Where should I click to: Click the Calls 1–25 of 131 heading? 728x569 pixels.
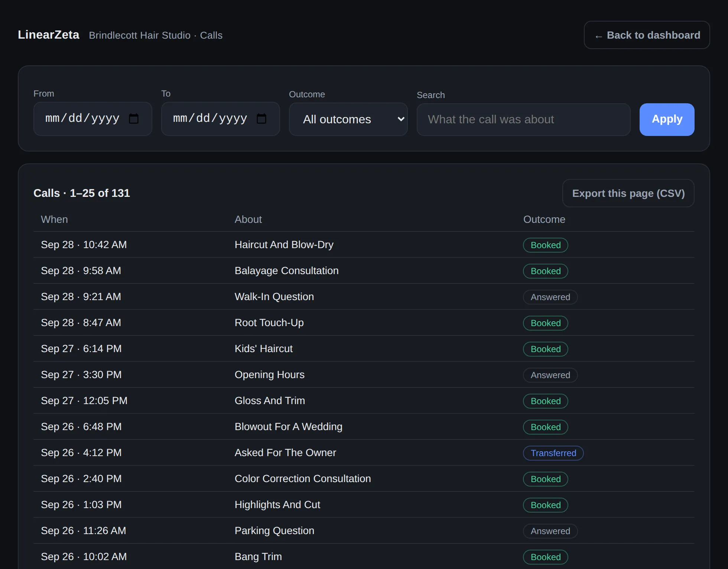(x=82, y=193)
